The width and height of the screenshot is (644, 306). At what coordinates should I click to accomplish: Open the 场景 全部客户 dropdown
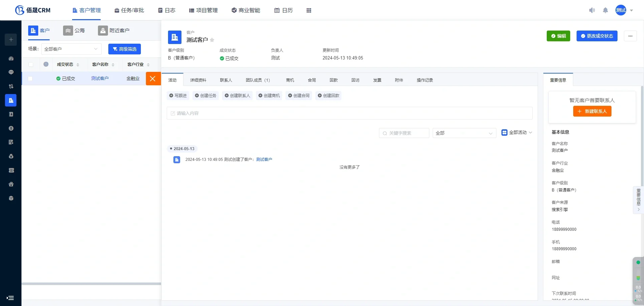pos(71,49)
